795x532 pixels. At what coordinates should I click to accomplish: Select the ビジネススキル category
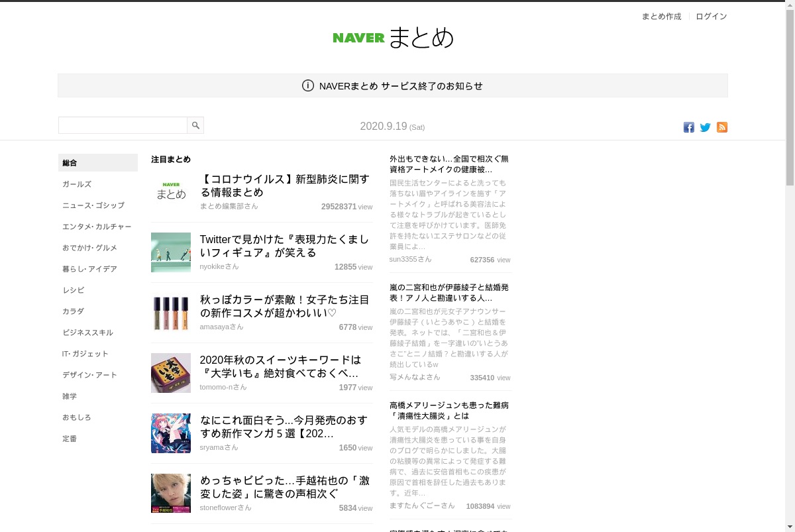pyautogui.click(x=87, y=333)
